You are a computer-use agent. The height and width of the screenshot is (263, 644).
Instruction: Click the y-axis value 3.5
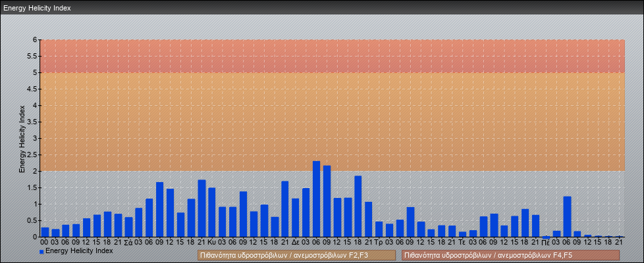(x=32, y=122)
